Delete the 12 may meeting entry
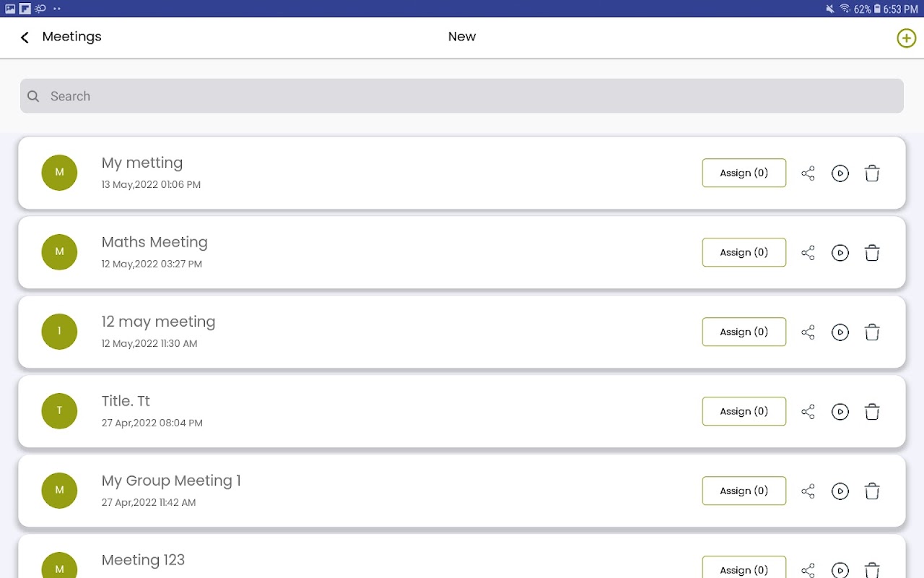The image size is (924, 578). [872, 332]
